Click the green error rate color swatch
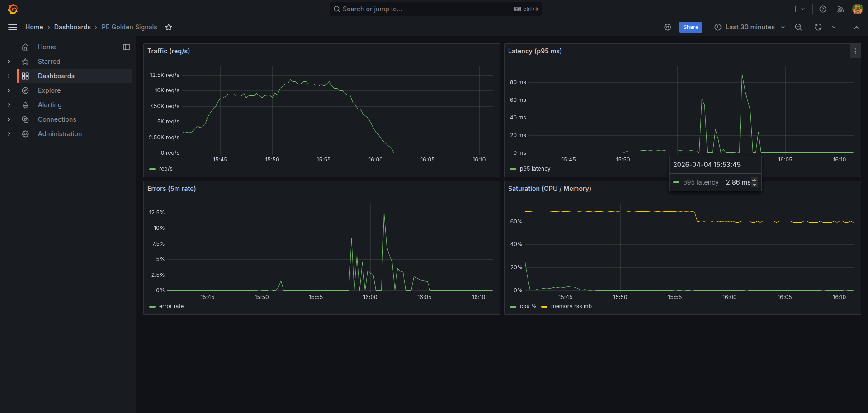 coord(152,306)
